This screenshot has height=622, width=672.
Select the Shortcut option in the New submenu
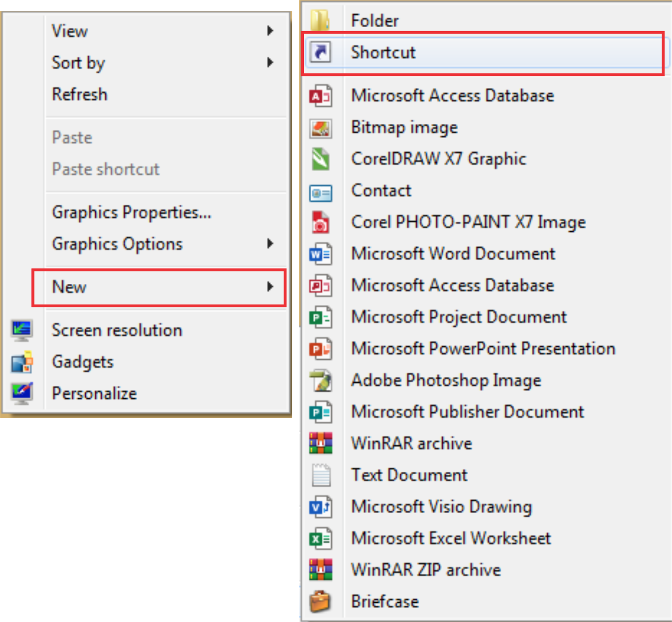[383, 52]
